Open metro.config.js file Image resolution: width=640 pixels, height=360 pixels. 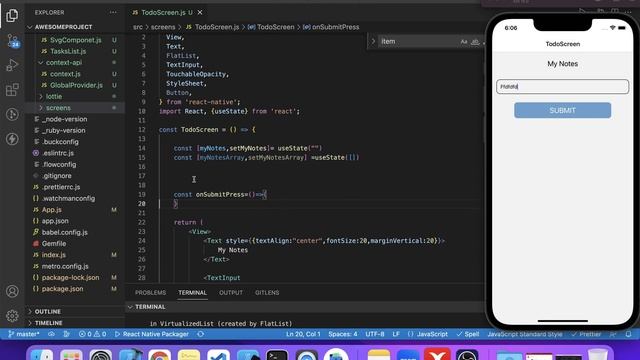click(65, 266)
